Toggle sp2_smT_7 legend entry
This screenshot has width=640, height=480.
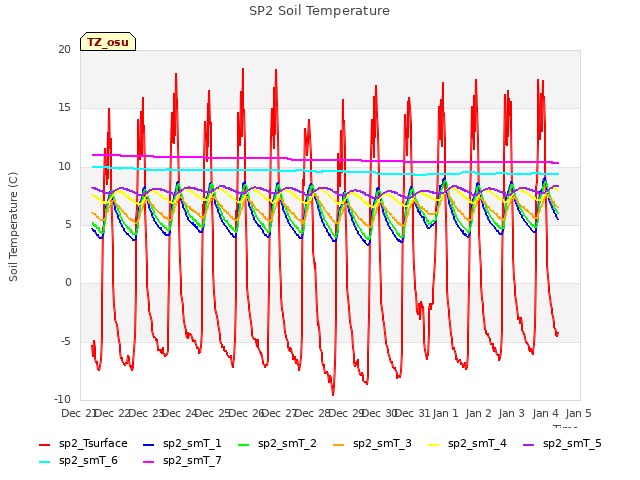click(182, 461)
